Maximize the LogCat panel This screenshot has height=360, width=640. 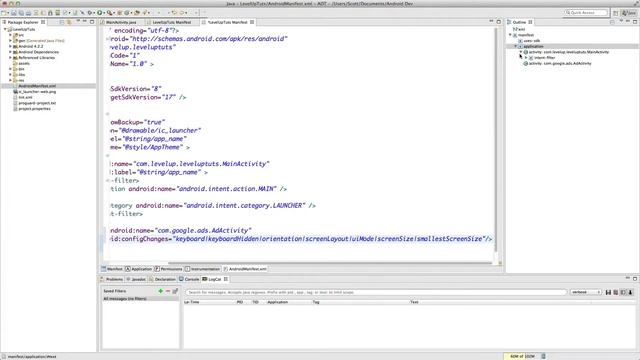click(x=635, y=278)
